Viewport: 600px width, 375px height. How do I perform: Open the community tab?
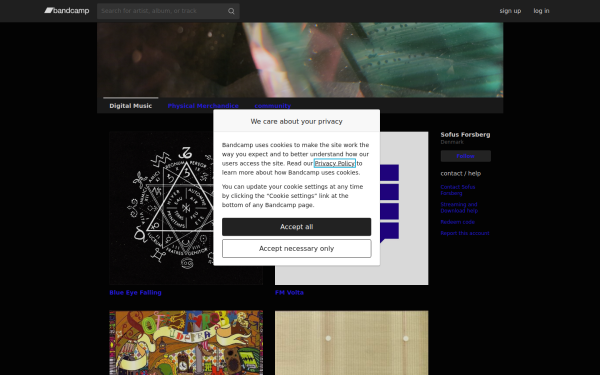[x=272, y=106]
